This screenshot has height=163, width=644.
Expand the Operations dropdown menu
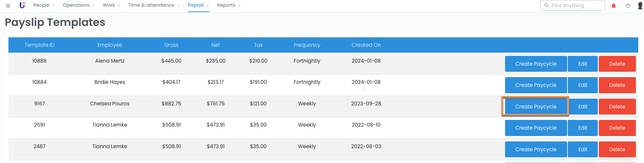pos(79,5)
